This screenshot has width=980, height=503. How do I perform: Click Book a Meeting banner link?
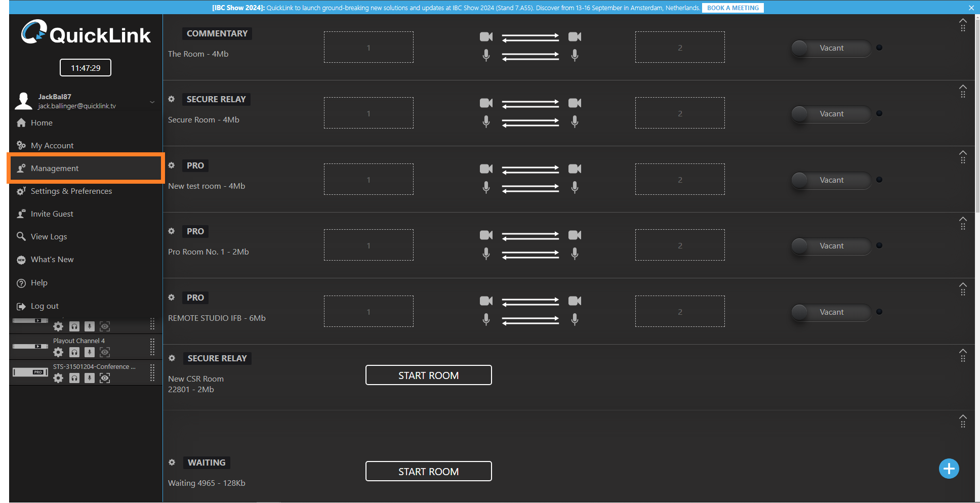click(x=732, y=8)
